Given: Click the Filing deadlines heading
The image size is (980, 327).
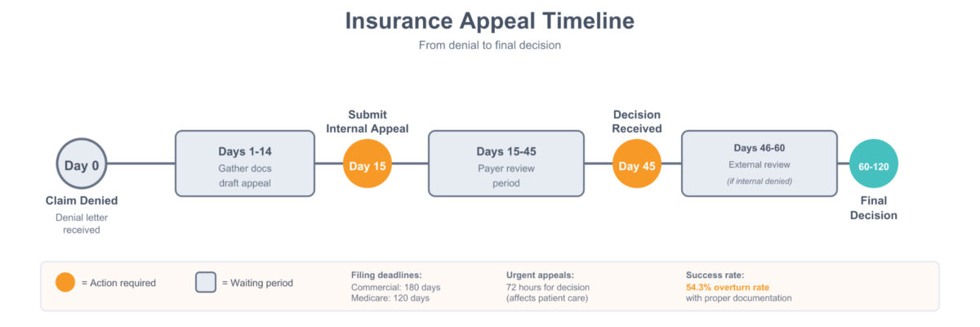Looking at the screenshot, I should pos(386,275).
